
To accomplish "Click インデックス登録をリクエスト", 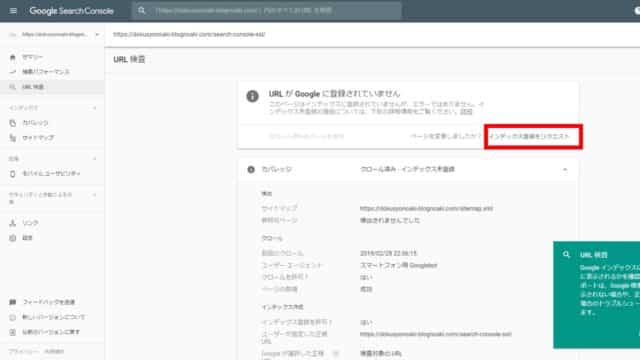I will click(x=529, y=136).
